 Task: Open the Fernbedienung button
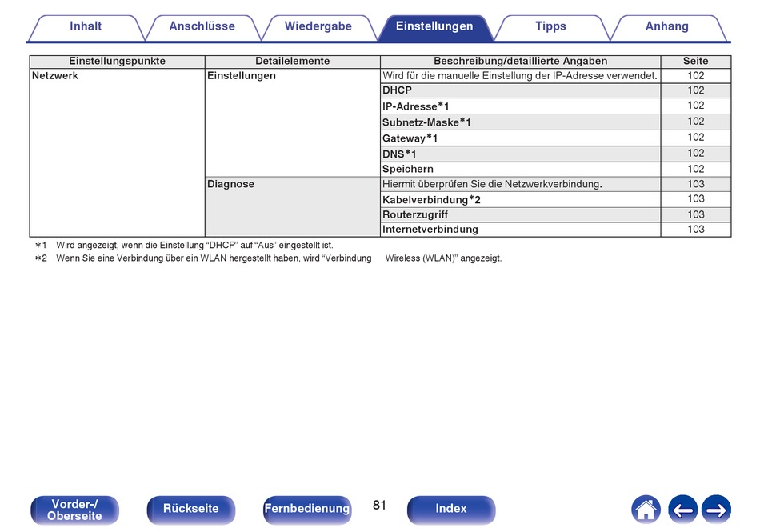(307, 510)
